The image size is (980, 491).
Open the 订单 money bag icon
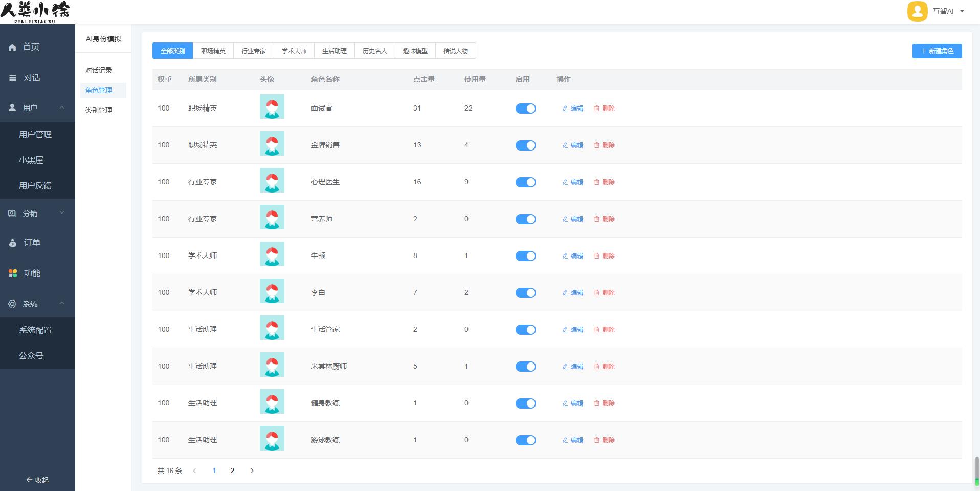pyautogui.click(x=13, y=243)
